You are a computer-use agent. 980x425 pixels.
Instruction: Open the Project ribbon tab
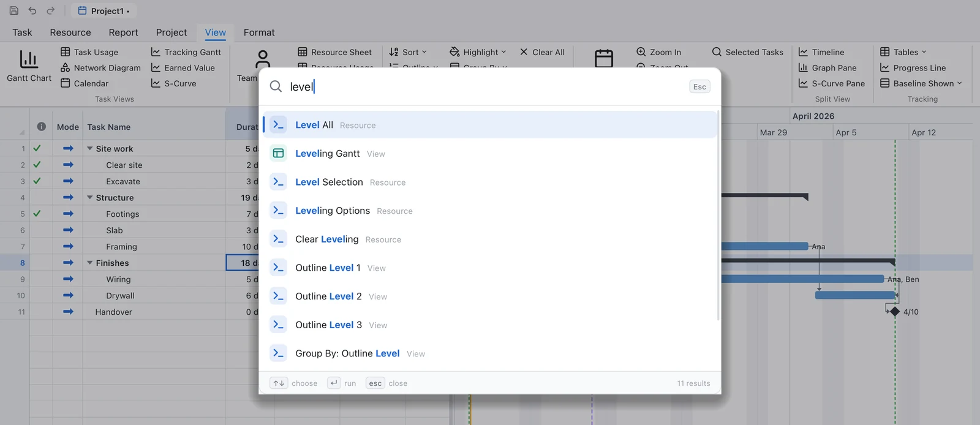tap(171, 32)
